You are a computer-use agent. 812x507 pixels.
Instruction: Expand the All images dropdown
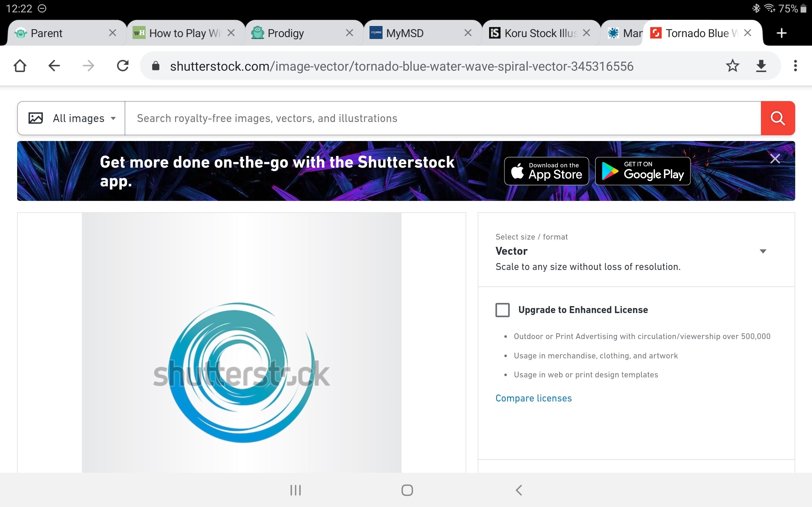click(x=72, y=119)
